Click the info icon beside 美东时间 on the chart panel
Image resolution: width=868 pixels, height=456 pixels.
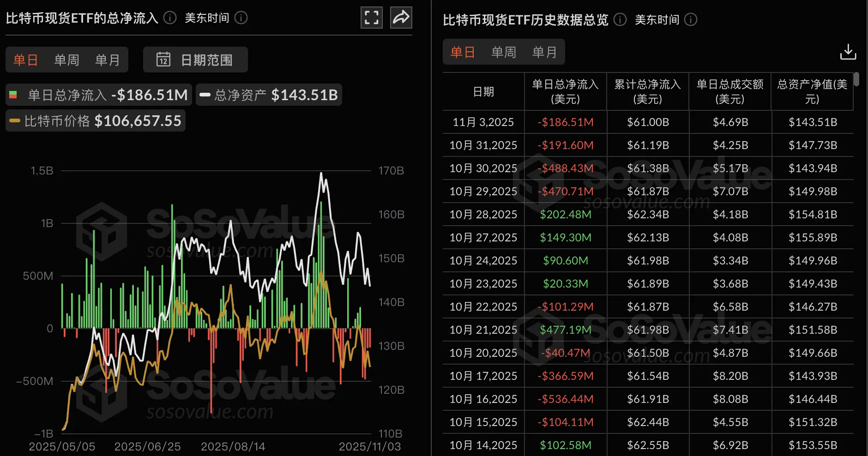241,18
